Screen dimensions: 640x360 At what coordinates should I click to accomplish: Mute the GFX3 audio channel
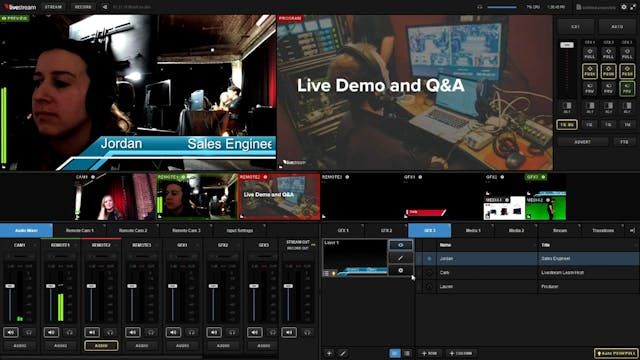click(x=255, y=332)
